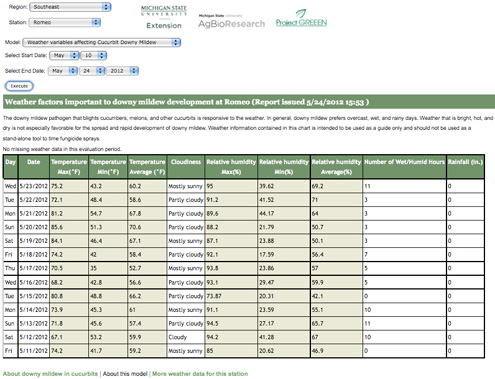The width and height of the screenshot is (495, 379).
Task: Click max temperature value 81.2
Action: [x=69, y=213]
